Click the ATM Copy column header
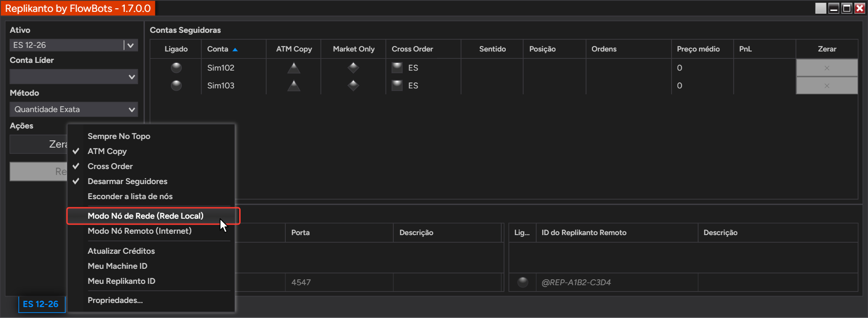This screenshot has width=868, height=318. click(x=294, y=49)
